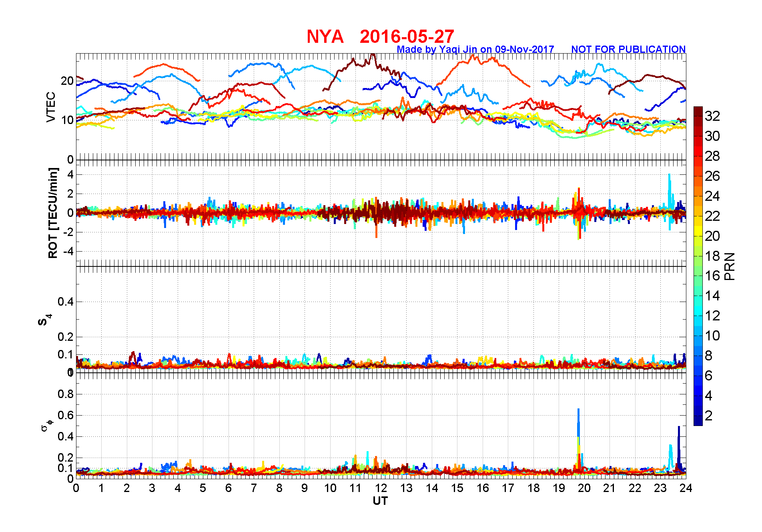Click the ROT [TECU/min] axis label
The height and width of the screenshot is (532, 762).
coord(53,213)
